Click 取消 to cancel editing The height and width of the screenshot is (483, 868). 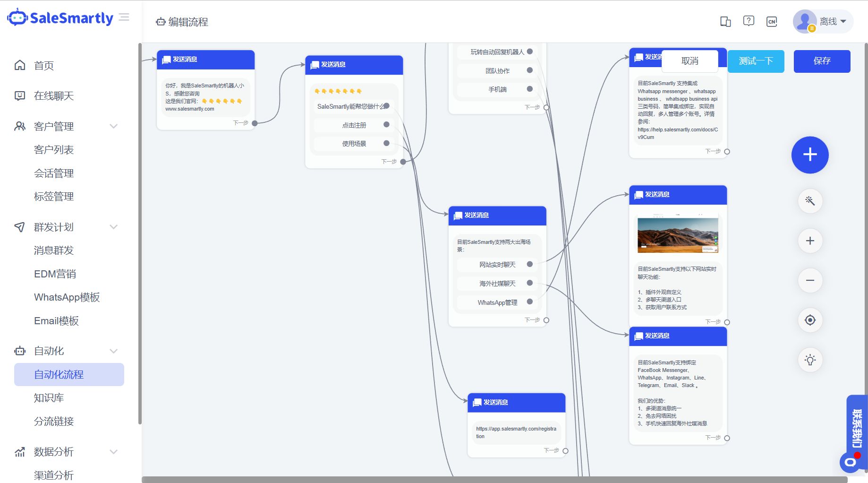pyautogui.click(x=690, y=61)
